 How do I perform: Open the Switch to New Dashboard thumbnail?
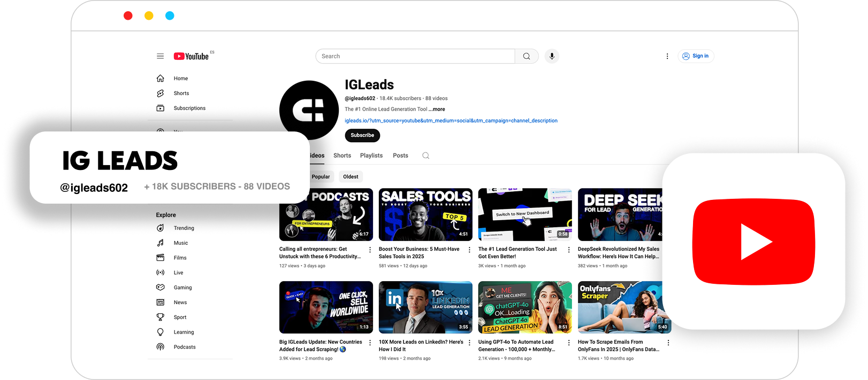coord(525,215)
